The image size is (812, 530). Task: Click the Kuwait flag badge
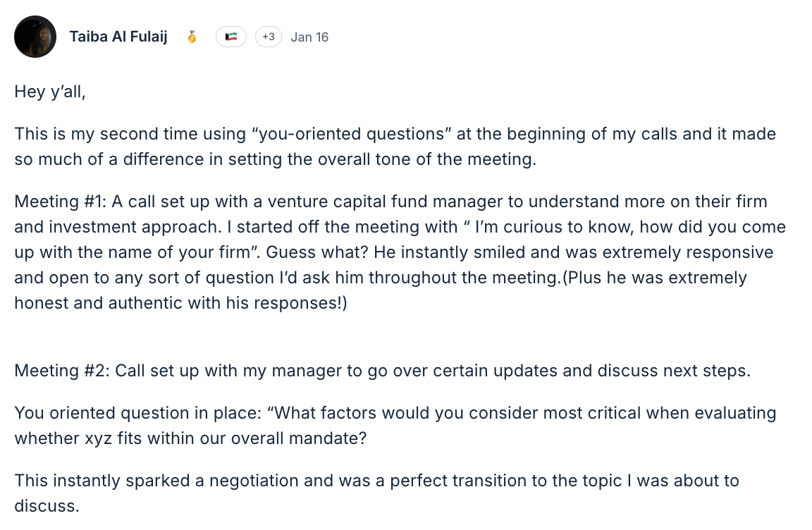point(231,37)
